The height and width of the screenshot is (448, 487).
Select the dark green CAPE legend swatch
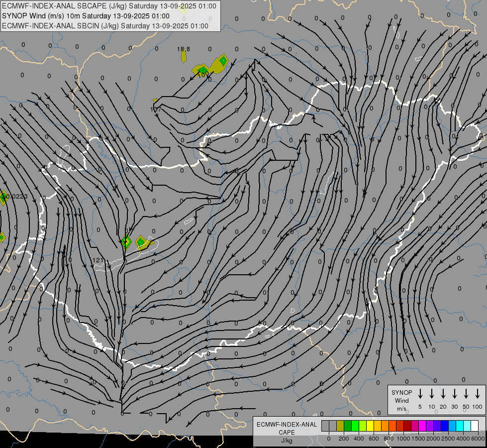(x=348, y=426)
